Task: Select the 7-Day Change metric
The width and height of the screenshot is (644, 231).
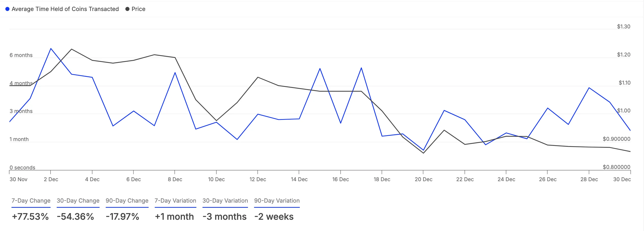Action: click(x=31, y=201)
